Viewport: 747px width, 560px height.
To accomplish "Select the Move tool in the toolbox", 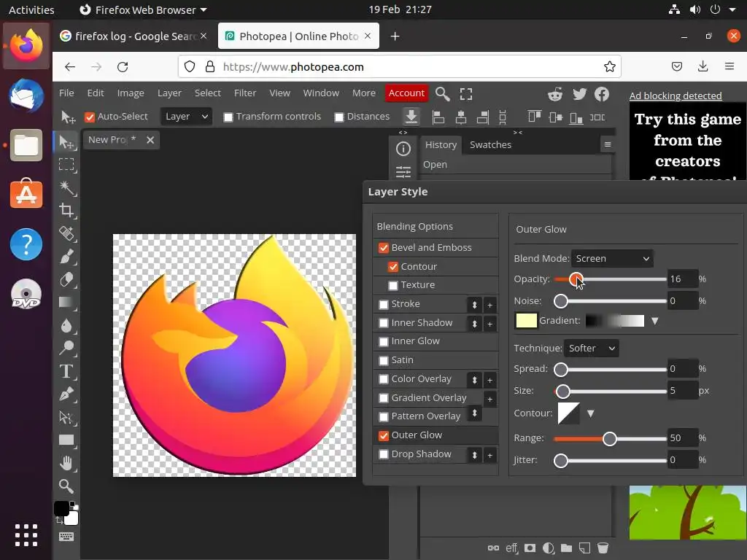I will coord(66,141).
